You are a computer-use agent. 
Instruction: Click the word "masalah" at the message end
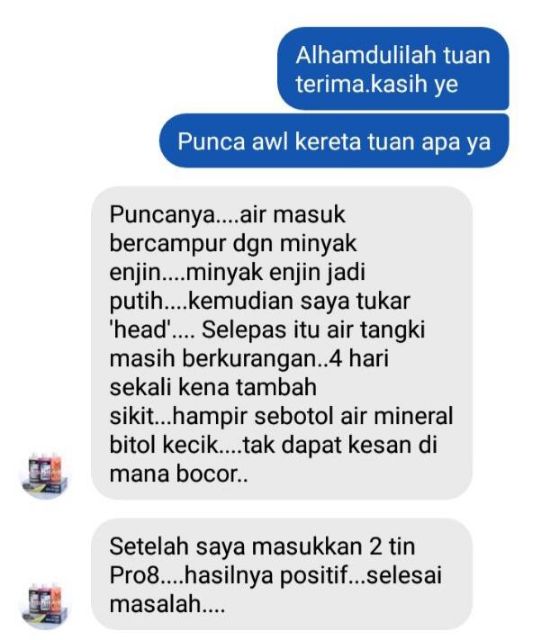(156, 604)
